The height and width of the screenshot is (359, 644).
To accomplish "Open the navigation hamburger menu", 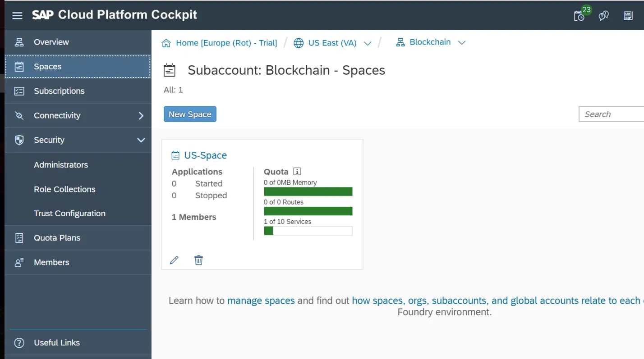I will click(17, 15).
